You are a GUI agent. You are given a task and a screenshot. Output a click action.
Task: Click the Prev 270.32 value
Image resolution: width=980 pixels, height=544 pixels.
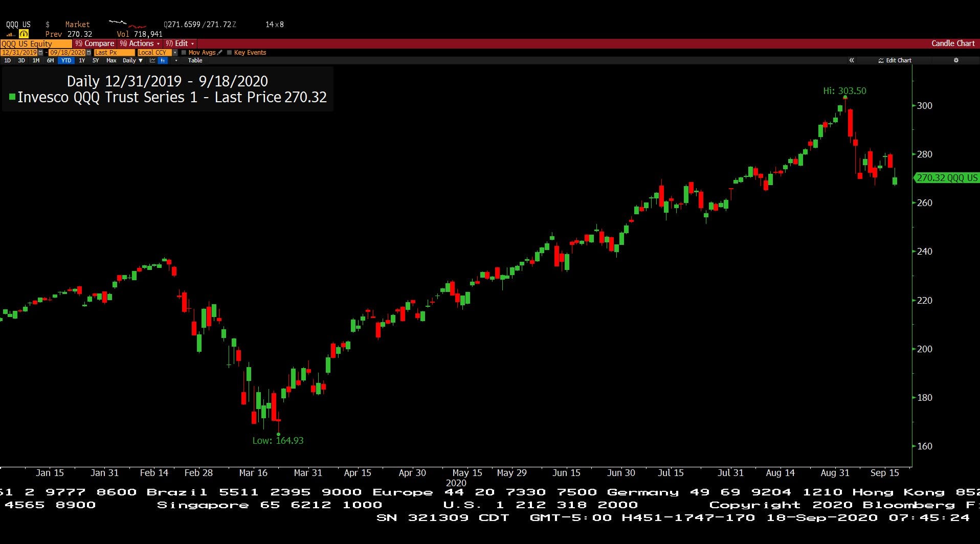pos(69,34)
